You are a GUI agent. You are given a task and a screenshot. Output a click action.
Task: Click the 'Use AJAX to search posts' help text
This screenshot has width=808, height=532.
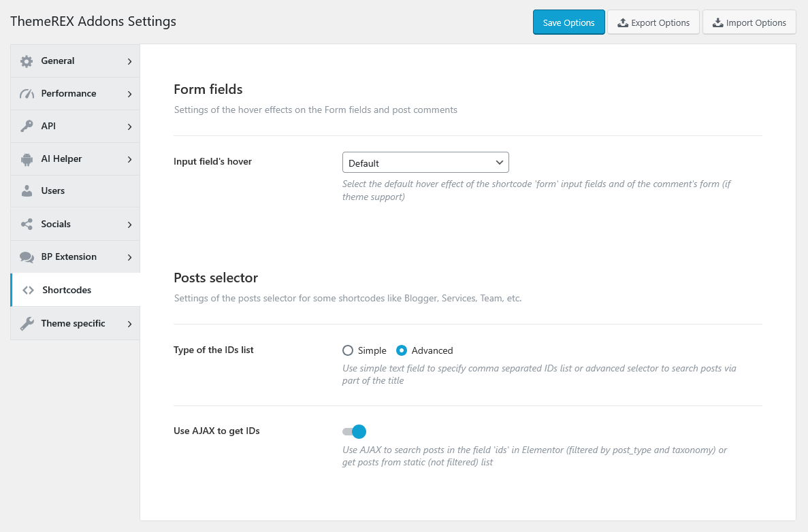point(535,456)
